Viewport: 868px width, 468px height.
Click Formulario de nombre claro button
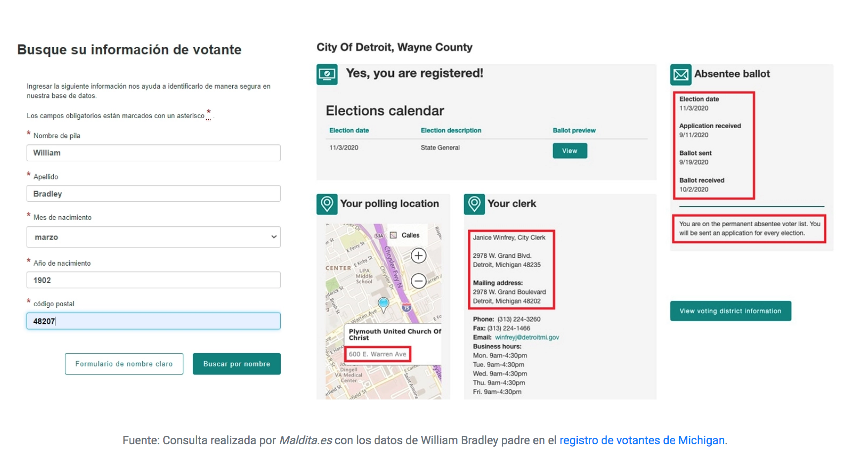(x=124, y=364)
